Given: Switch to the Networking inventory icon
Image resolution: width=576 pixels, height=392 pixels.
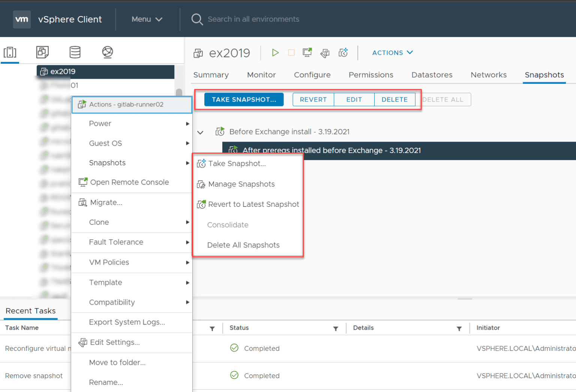Looking at the screenshot, I should [x=108, y=52].
